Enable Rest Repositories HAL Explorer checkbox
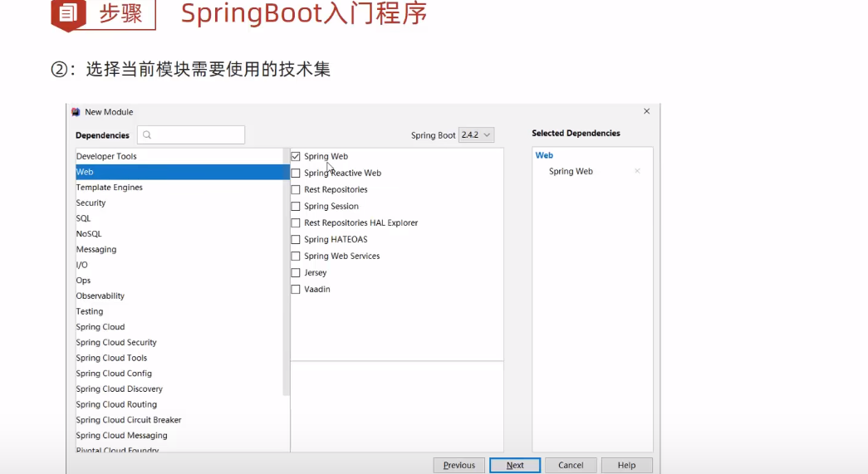Image resolution: width=868 pixels, height=474 pixels. tap(296, 223)
